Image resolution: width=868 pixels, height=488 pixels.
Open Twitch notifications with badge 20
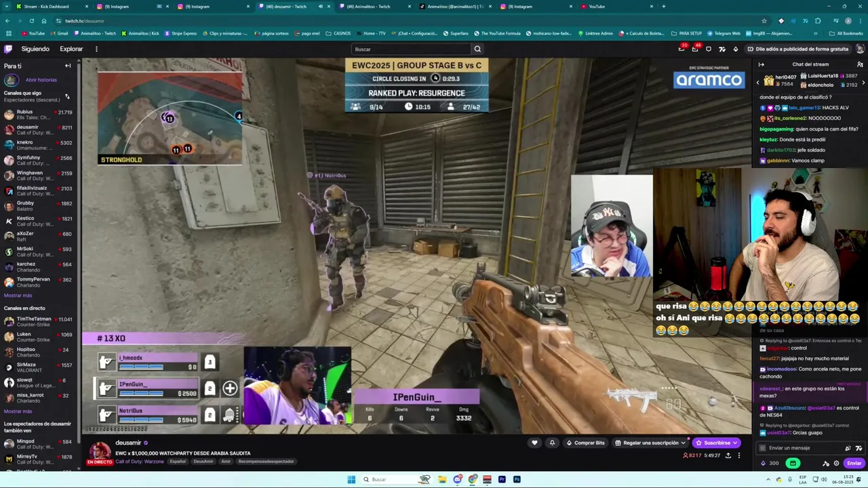[x=682, y=49]
